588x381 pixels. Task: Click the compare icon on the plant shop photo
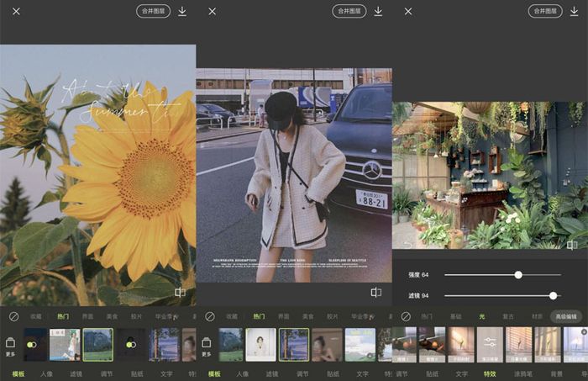[572, 245]
